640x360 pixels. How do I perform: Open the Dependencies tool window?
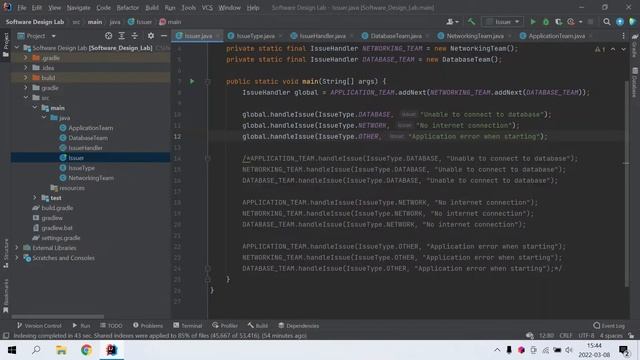[298, 326]
